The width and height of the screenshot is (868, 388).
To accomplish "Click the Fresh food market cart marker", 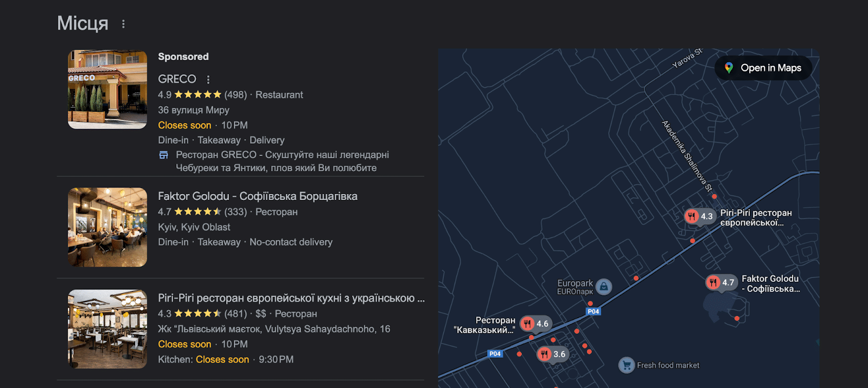I will pos(627,365).
